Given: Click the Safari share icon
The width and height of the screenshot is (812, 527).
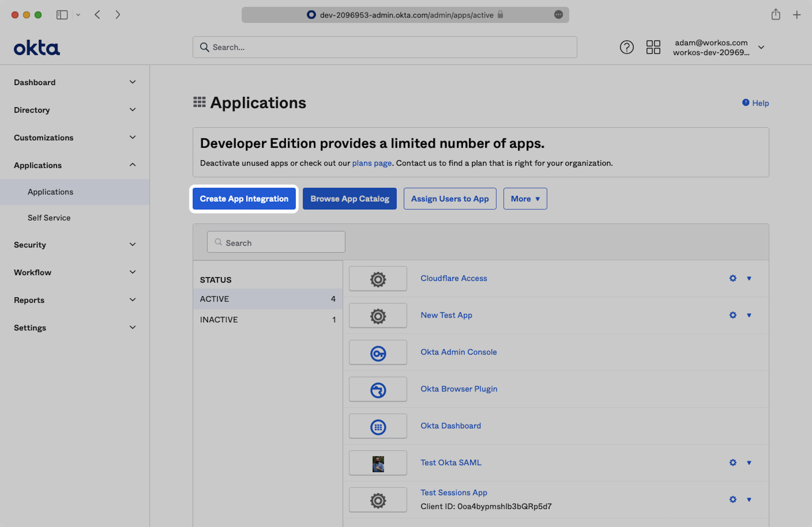Looking at the screenshot, I should [x=775, y=15].
